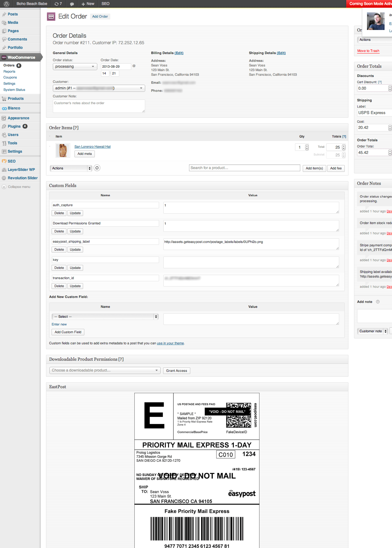The height and width of the screenshot is (548, 392).
Task: Open the Coupons submenu item
Action: [x=10, y=77]
